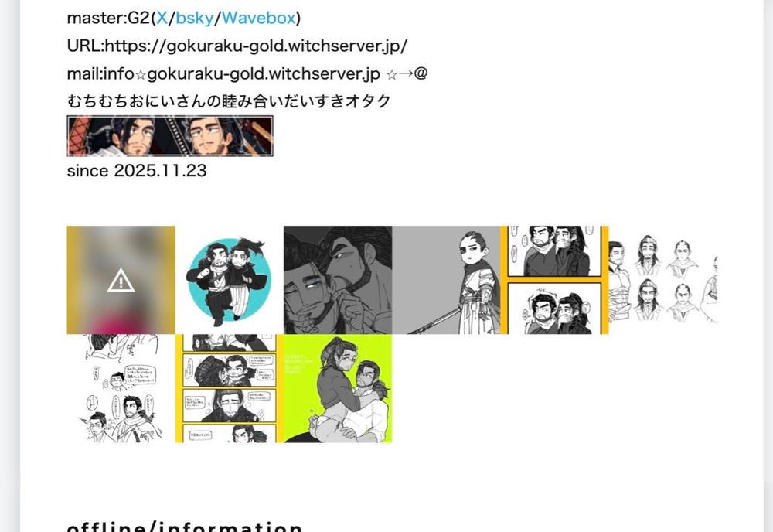Click the since 2025.11.23 text
773x532 pixels.
pyautogui.click(x=137, y=171)
